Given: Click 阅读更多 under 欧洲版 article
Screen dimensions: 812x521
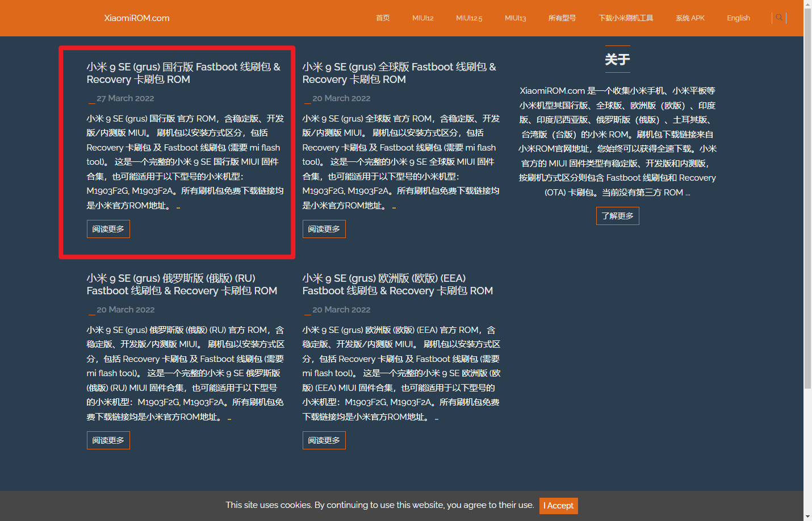Looking at the screenshot, I should pyautogui.click(x=324, y=440).
